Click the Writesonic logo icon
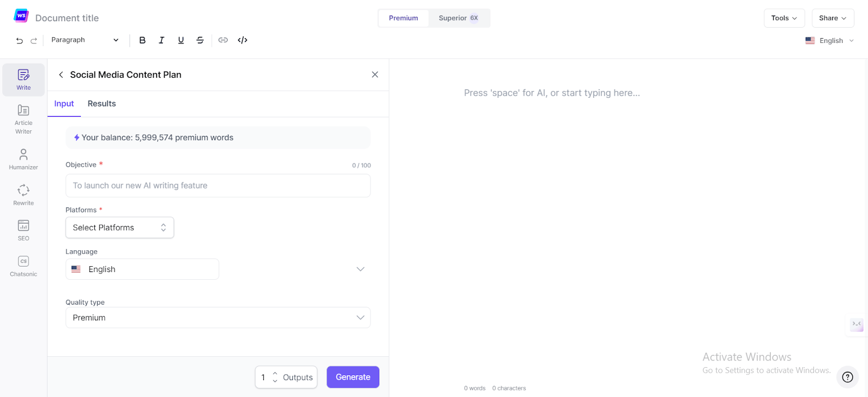 point(21,16)
